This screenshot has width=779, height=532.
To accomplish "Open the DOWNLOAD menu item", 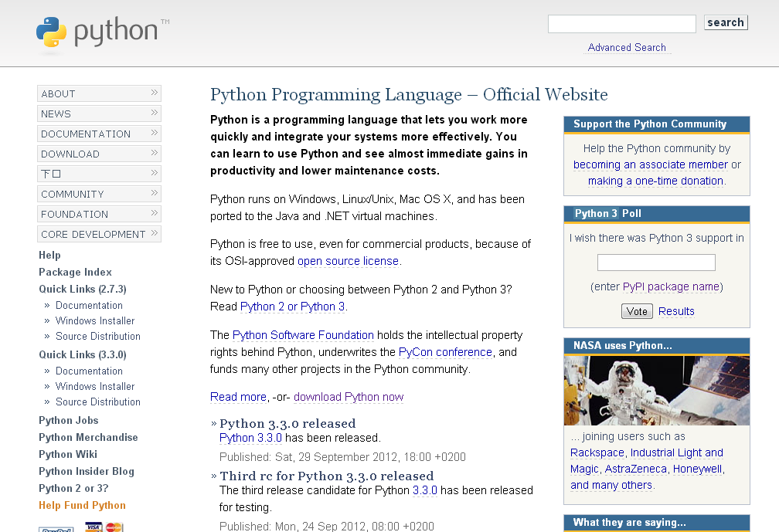I will [100, 154].
